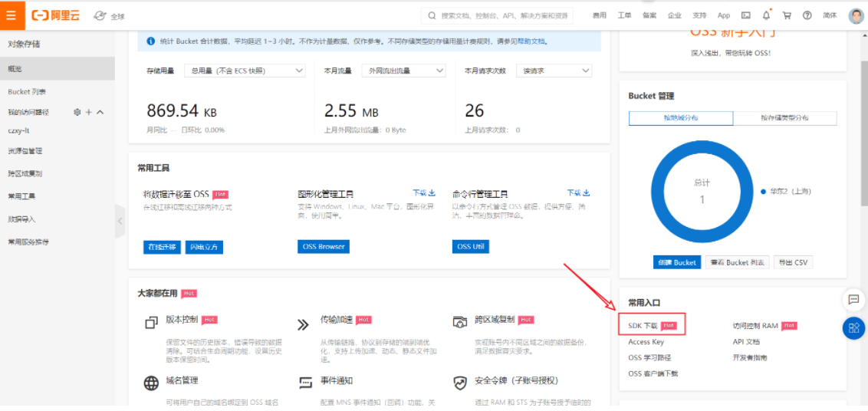Switch to 按存储类型分布 tab

(785, 118)
